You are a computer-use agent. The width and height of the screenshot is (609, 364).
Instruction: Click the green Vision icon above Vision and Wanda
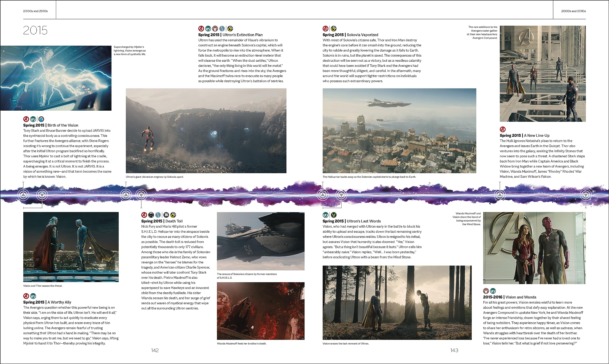(493, 291)
